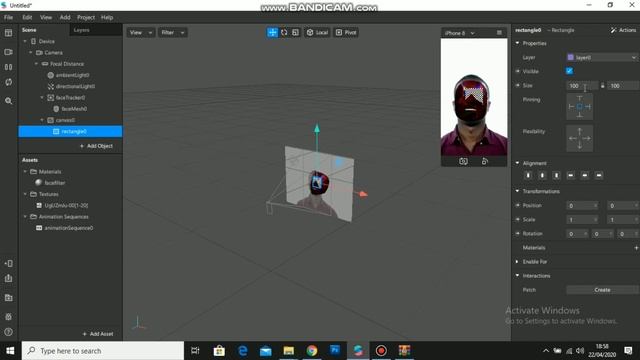
Task: Open the File menu
Action: (x=8, y=18)
